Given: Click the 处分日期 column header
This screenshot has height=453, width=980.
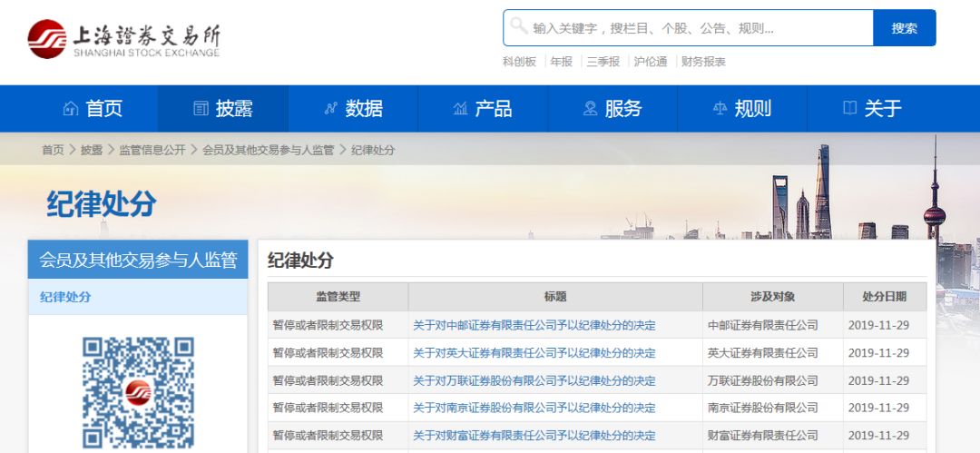Looking at the screenshot, I should [885, 297].
